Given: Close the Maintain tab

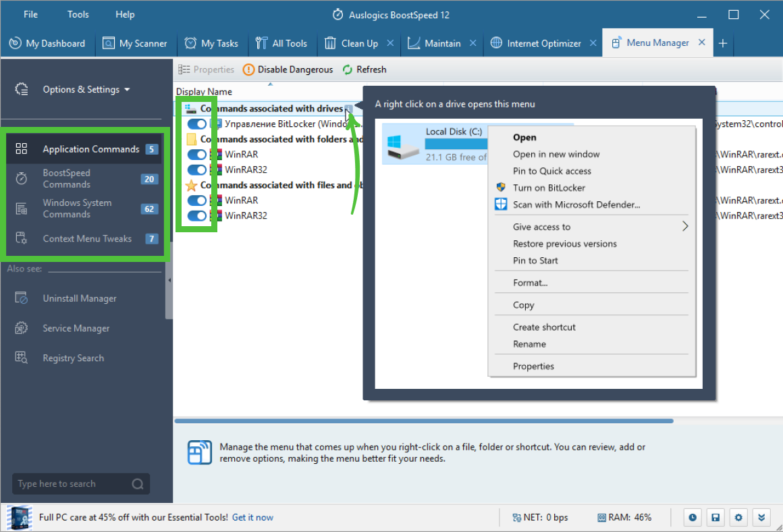Looking at the screenshot, I should pos(473,43).
